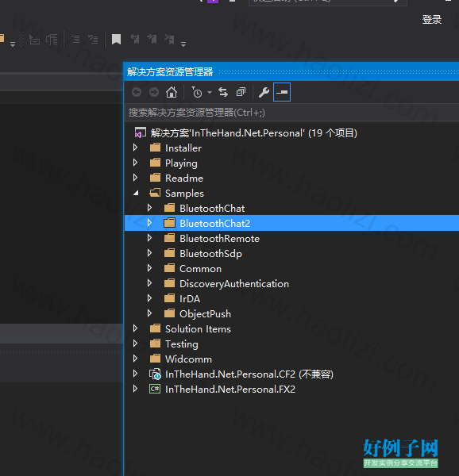The height and width of the screenshot is (476, 459).
Task: Click the 登录 sign-in link
Action: coord(432,20)
